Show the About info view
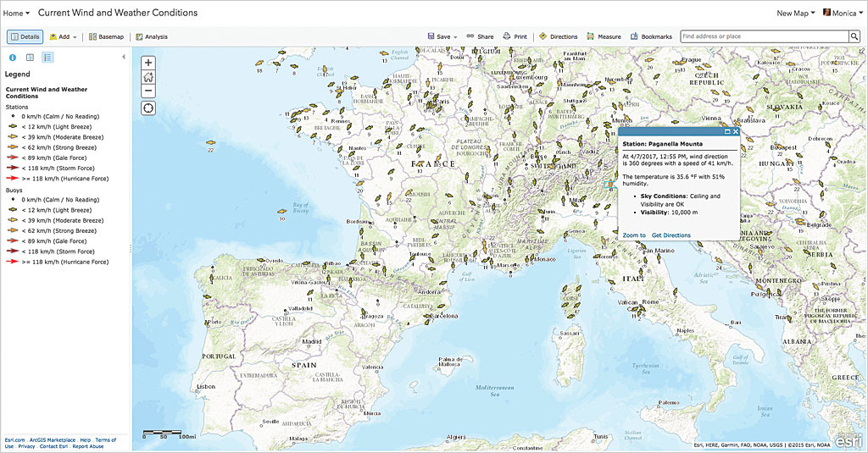Viewport: 868px width, 453px height. (x=13, y=58)
